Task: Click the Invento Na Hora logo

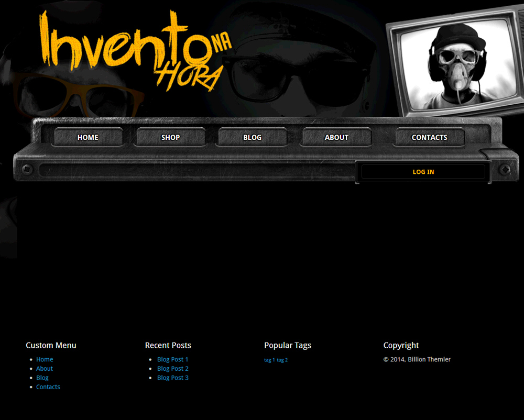Action: pyautogui.click(x=136, y=51)
